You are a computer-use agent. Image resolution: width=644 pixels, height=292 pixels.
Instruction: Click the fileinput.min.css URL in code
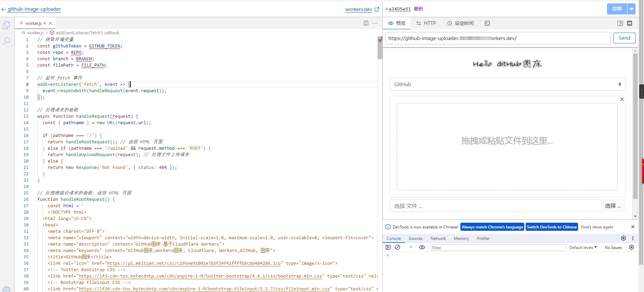(204, 289)
